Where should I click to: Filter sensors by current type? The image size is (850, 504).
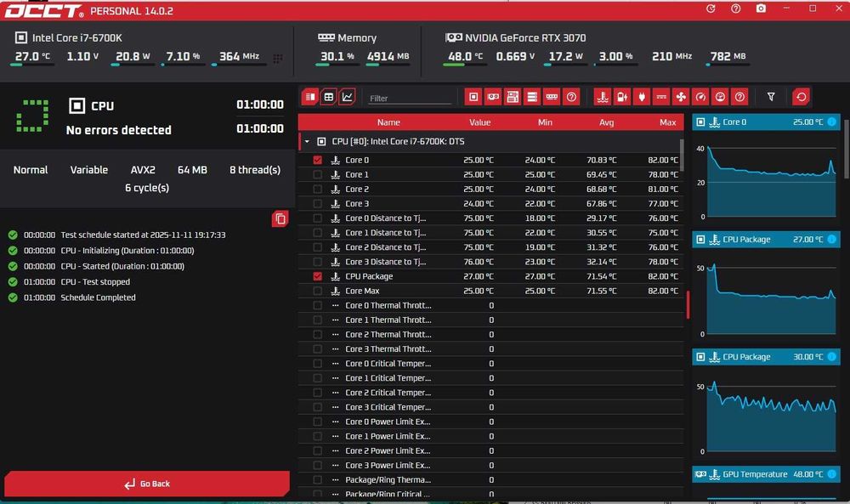coord(660,97)
